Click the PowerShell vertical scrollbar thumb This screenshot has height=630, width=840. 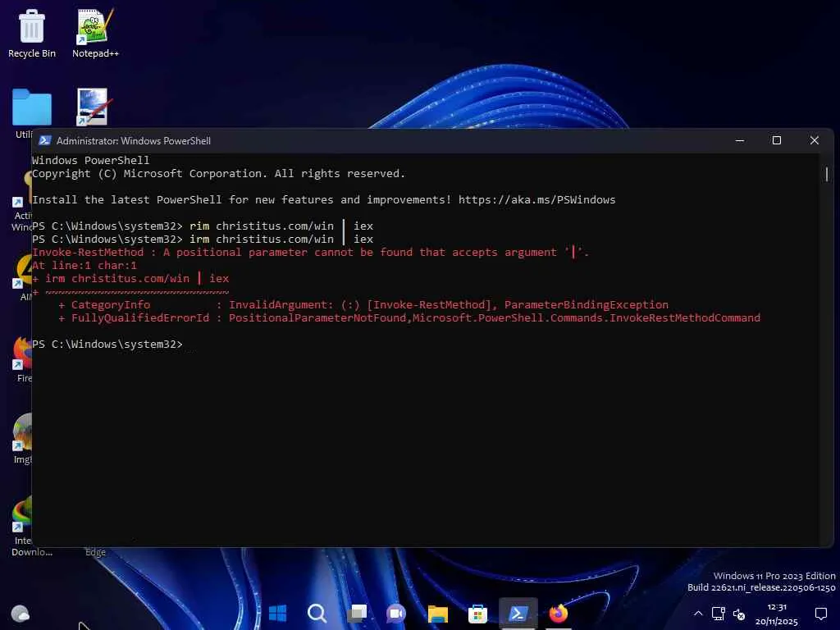[827, 174]
